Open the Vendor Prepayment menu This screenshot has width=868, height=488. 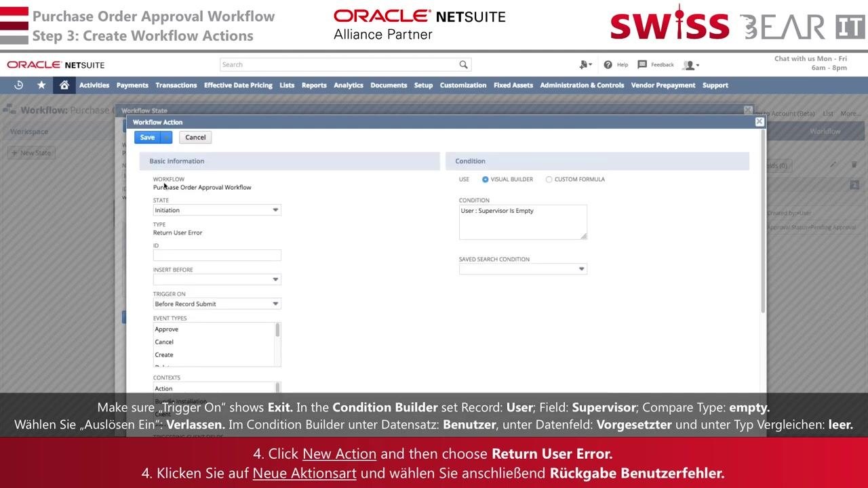663,85
